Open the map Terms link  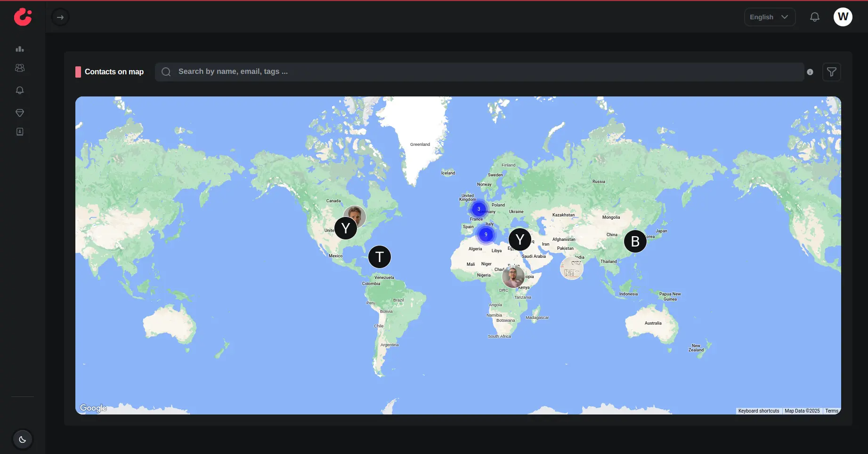[x=832, y=411]
